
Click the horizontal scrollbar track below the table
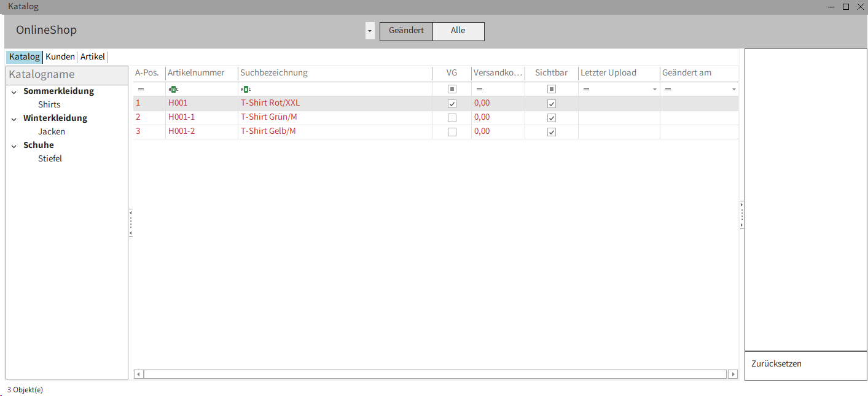pos(435,374)
